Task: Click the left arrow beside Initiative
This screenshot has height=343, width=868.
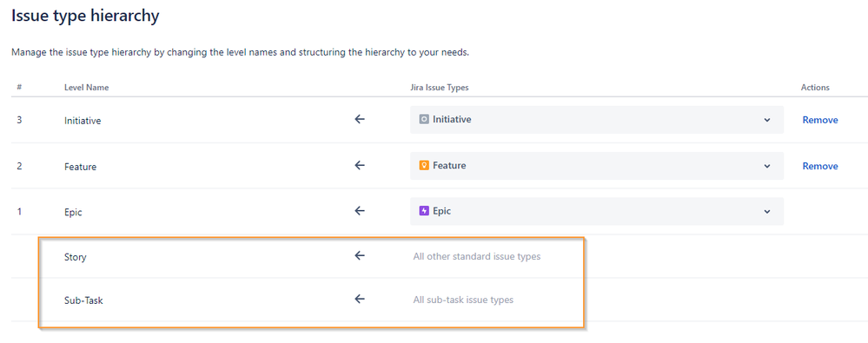Action: pos(360,119)
